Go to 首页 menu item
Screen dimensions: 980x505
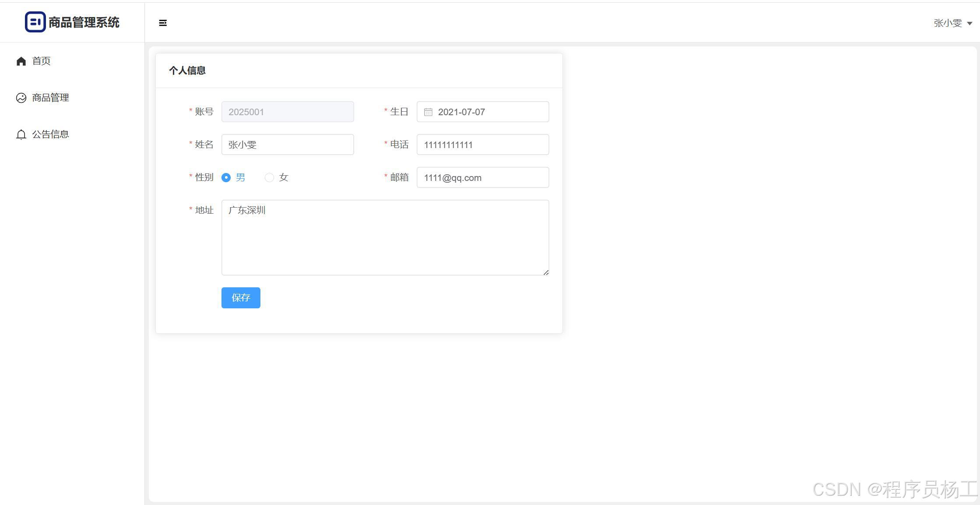[42, 61]
